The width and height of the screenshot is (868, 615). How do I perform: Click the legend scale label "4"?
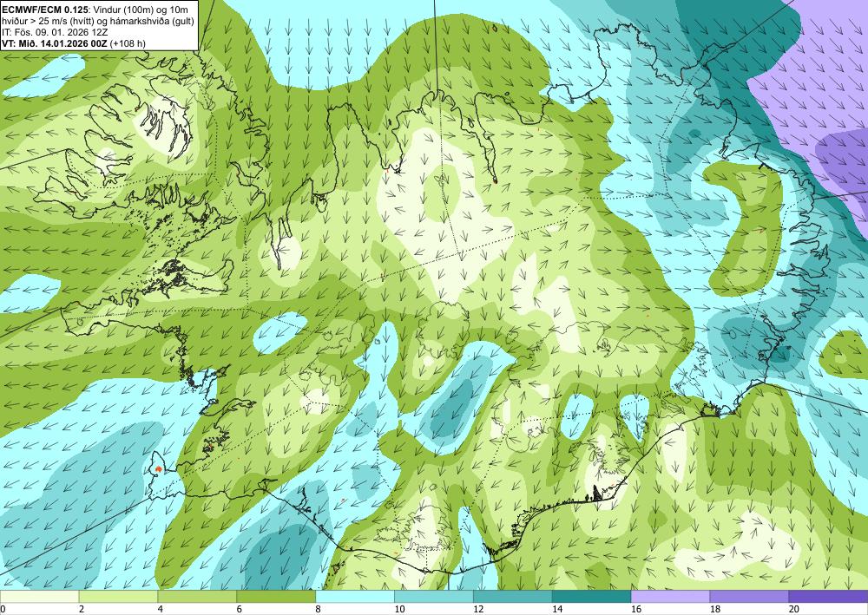pyautogui.click(x=161, y=610)
